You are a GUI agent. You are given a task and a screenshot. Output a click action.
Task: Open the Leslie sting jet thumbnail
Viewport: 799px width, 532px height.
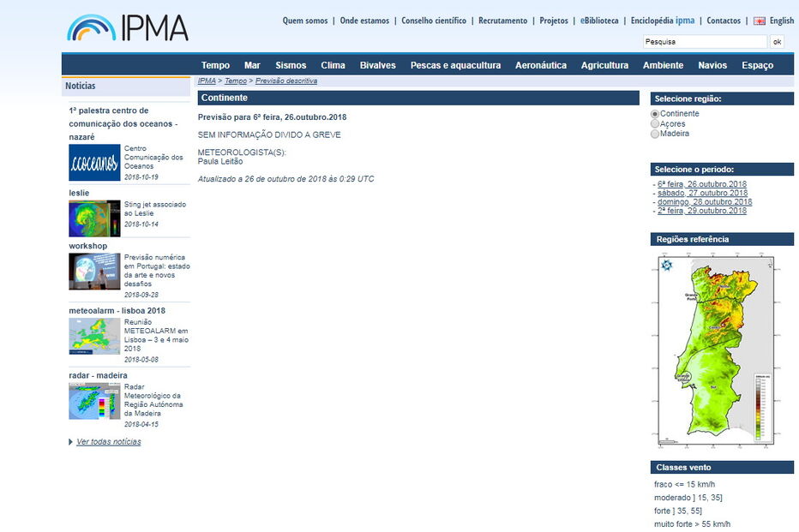94,218
